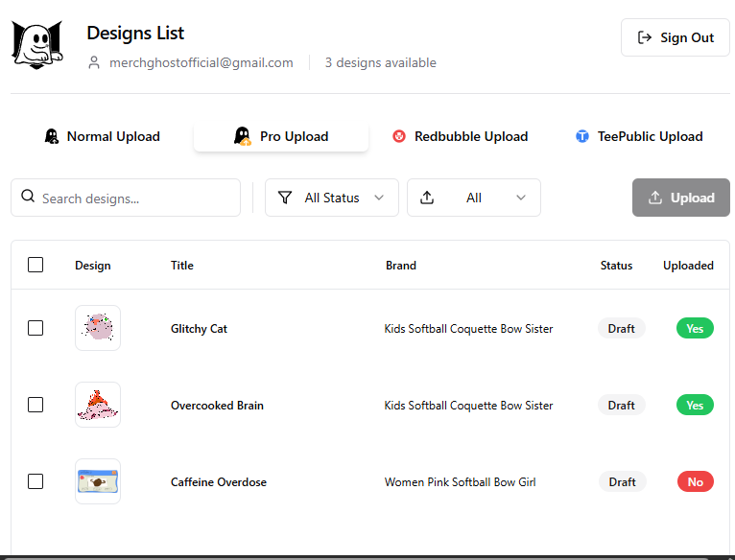Click the funnel filter icon
This screenshot has width=735, height=560.
coord(285,198)
